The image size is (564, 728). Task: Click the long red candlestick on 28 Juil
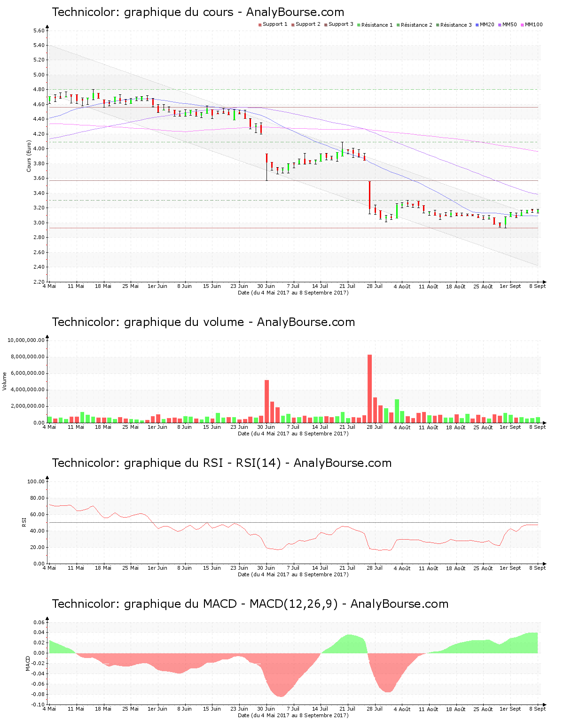click(369, 195)
